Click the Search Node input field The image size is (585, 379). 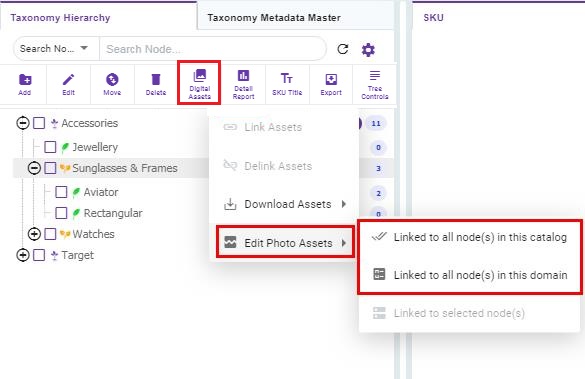[213, 49]
